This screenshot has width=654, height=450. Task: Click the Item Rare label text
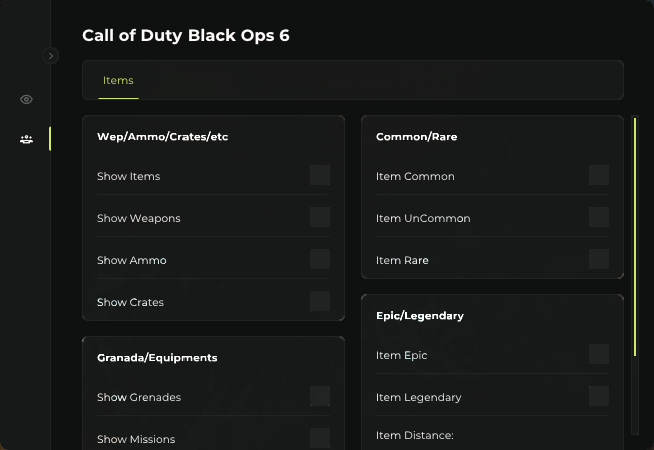point(402,260)
